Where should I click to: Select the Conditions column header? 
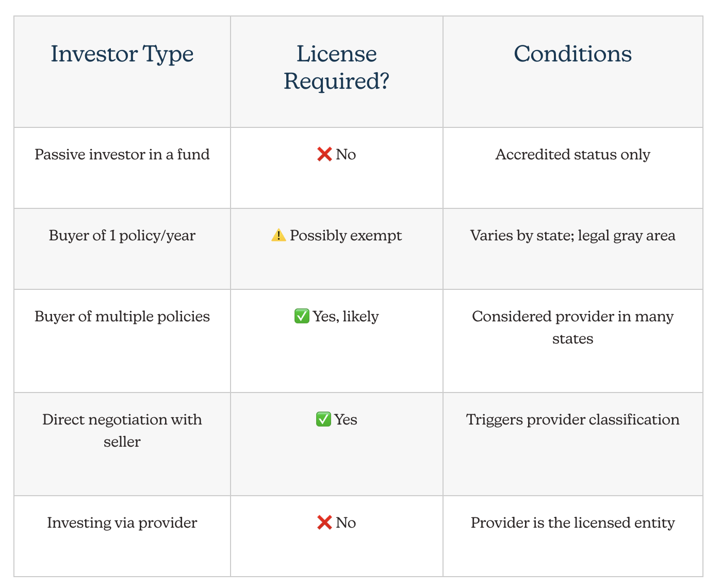click(573, 72)
